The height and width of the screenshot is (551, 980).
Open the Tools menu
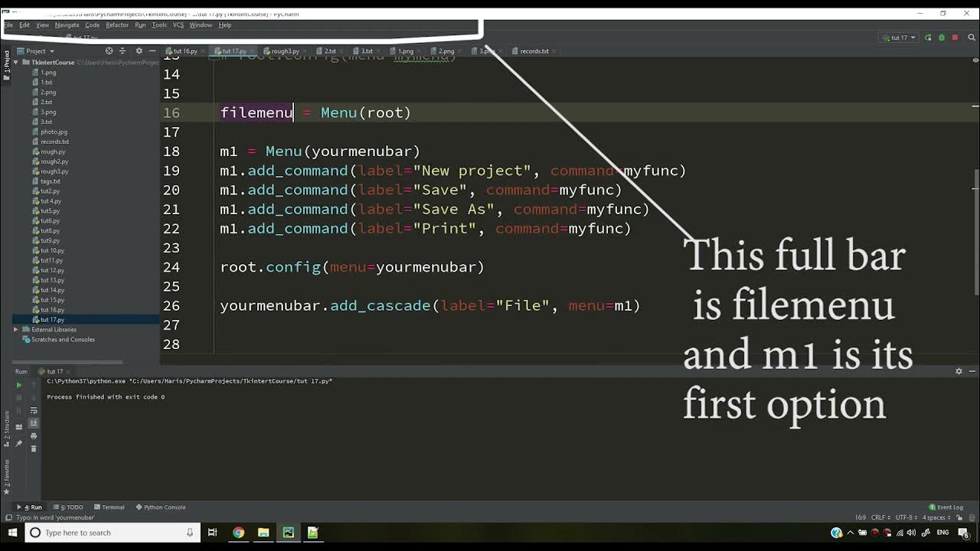point(159,25)
